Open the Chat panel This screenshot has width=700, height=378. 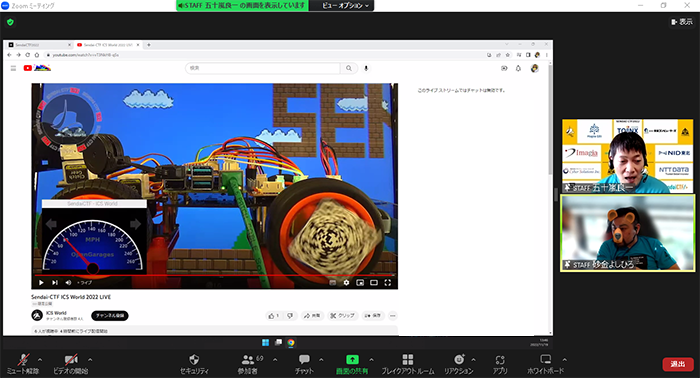[304, 360]
